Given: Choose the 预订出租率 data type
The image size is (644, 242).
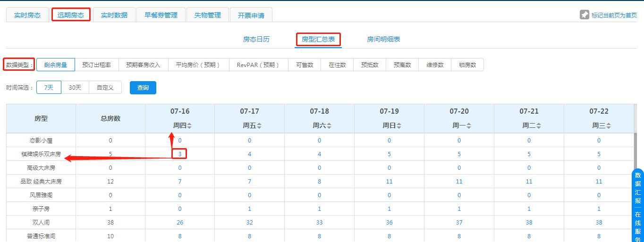Looking at the screenshot, I should tap(96, 65).
